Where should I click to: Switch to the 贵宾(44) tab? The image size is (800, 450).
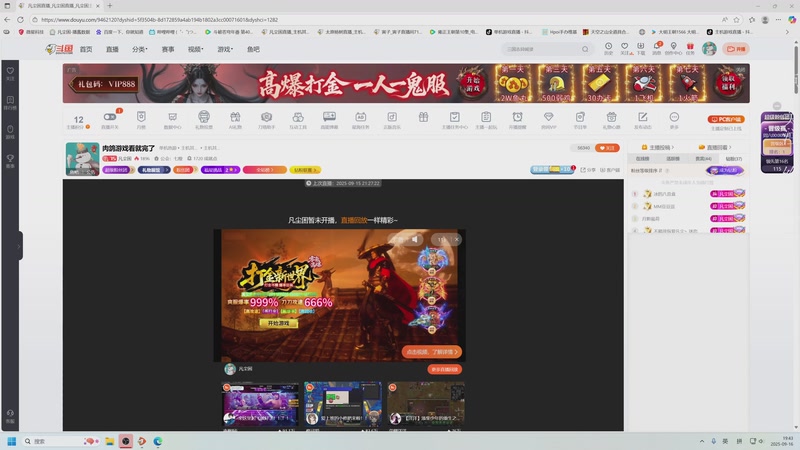click(704, 159)
